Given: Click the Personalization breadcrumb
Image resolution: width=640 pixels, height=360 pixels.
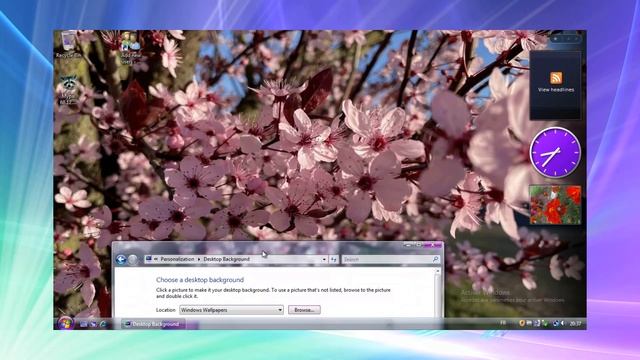Looking at the screenshot, I should pyautogui.click(x=177, y=259).
